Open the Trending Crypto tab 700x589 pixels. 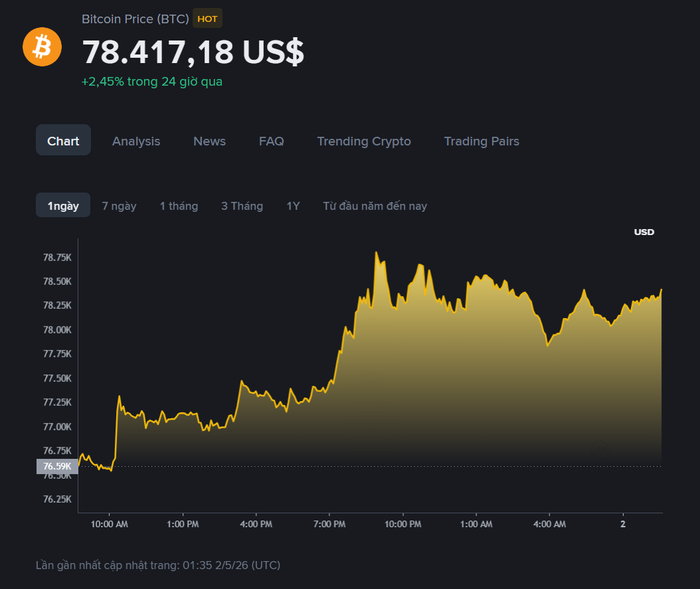tap(364, 141)
